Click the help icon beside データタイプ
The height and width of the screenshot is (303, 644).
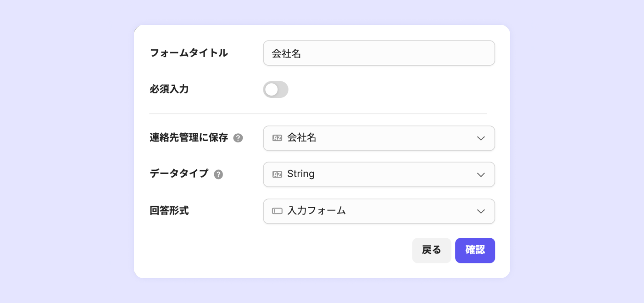(218, 174)
